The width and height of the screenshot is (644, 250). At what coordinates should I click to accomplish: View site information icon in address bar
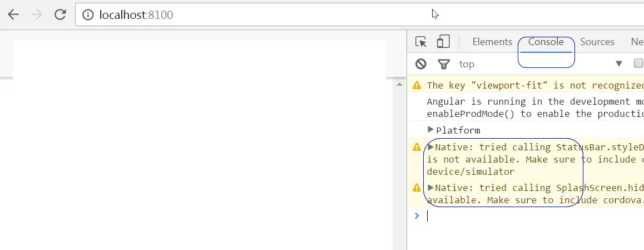click(87, 15)
